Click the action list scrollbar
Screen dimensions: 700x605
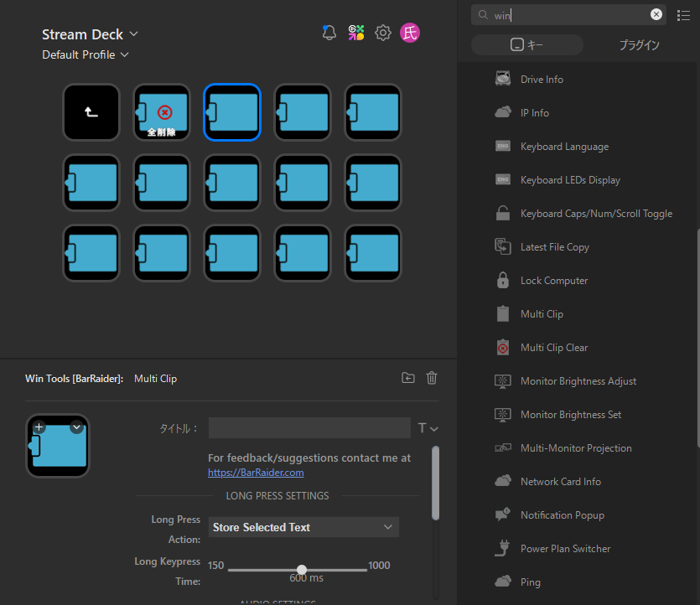pyautogui.click(x=697, y=338)
